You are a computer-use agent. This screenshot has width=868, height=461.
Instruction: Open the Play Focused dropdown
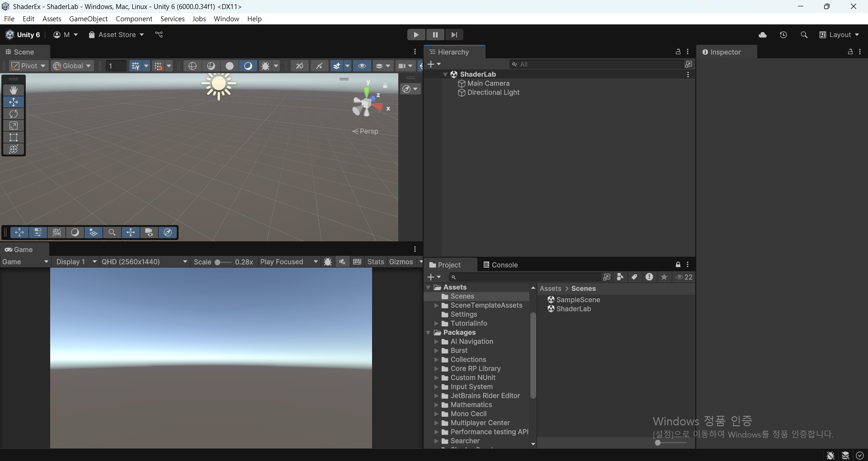tap(289, 262)
